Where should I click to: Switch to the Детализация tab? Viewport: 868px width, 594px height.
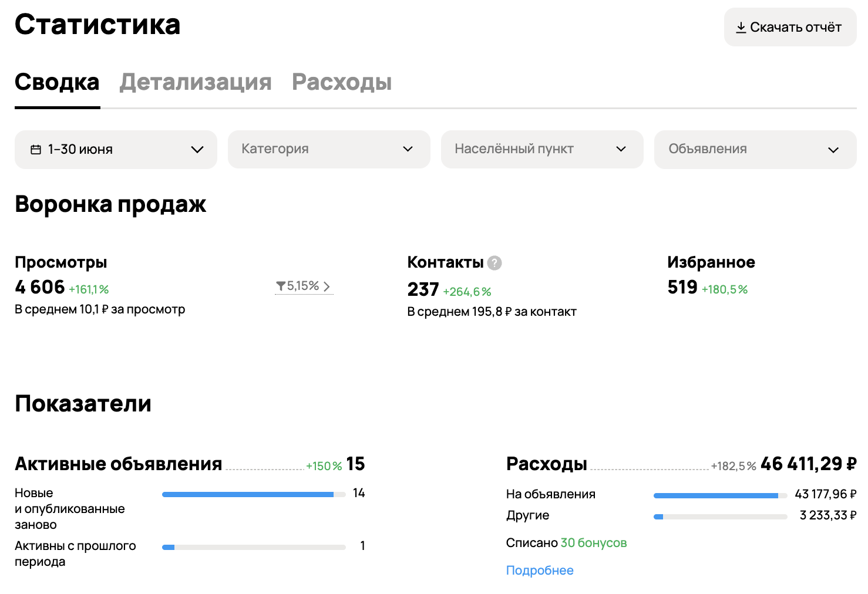(196, 82)
